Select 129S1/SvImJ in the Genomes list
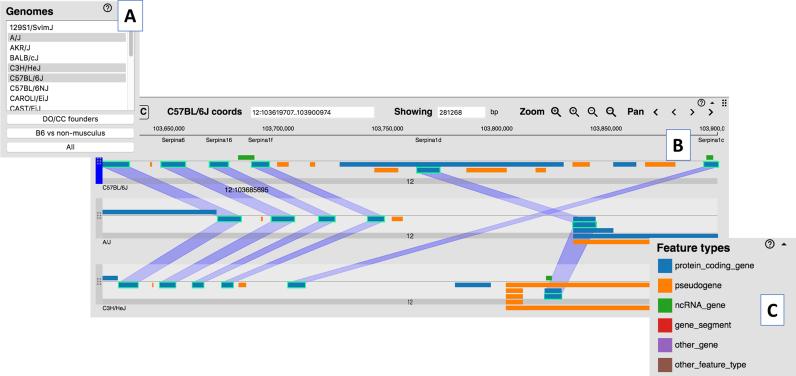Image resolution: width=796 pixels, height=376 pixels. click(67, 27)
